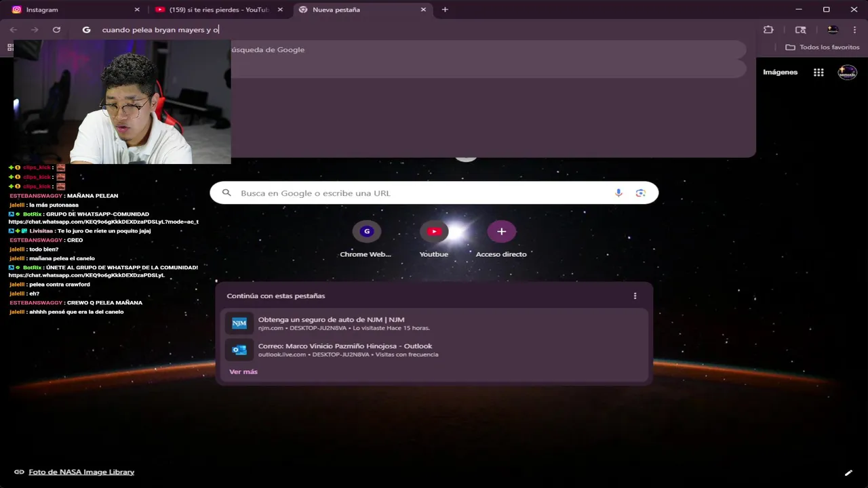Select the 'Búsqueda de Google' suggestion
The width and height of the screenshot is (868, 488).
pos(488,49)
